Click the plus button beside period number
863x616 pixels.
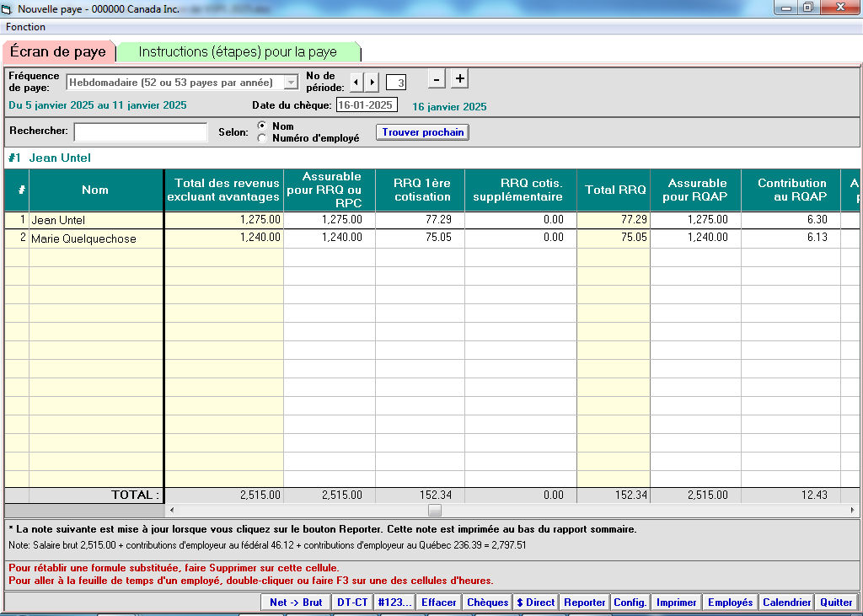coord(459,79)
